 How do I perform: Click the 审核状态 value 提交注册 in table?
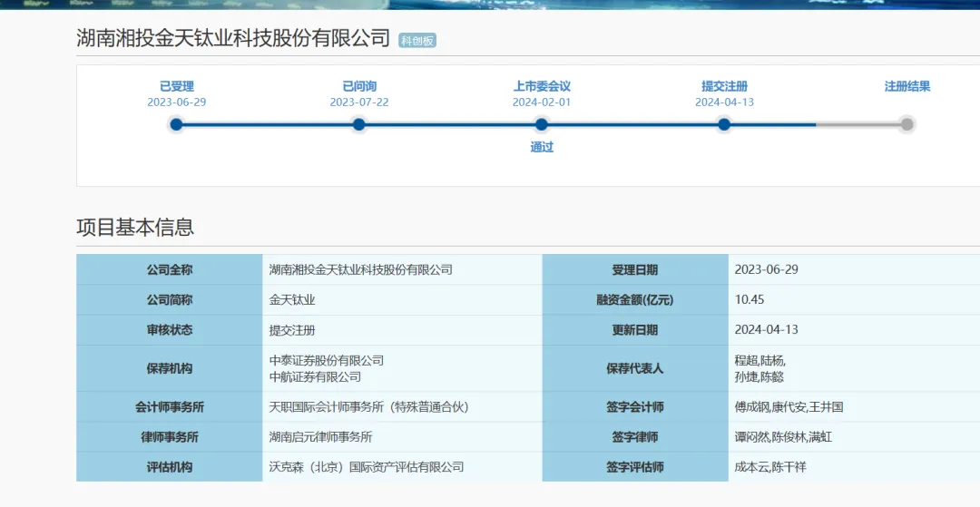[x=292, y=329]
